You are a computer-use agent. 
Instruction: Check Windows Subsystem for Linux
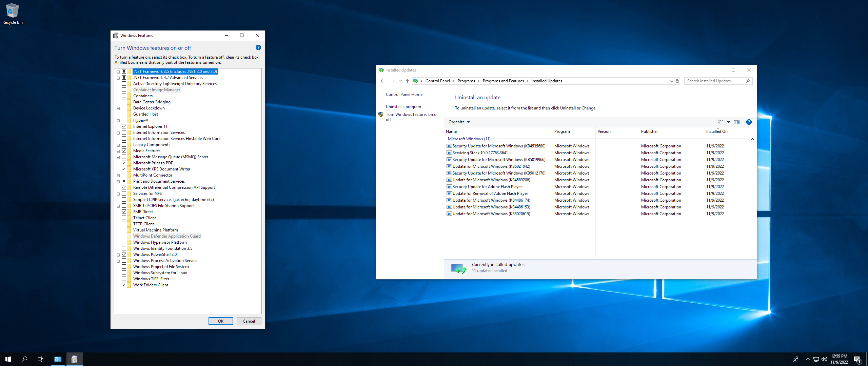pyautogui.click(x=124, y=273)
